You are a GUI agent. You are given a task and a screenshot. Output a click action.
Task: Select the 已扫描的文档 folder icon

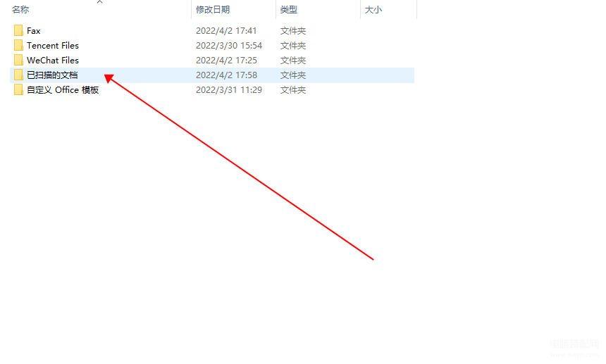coord(18,75)
